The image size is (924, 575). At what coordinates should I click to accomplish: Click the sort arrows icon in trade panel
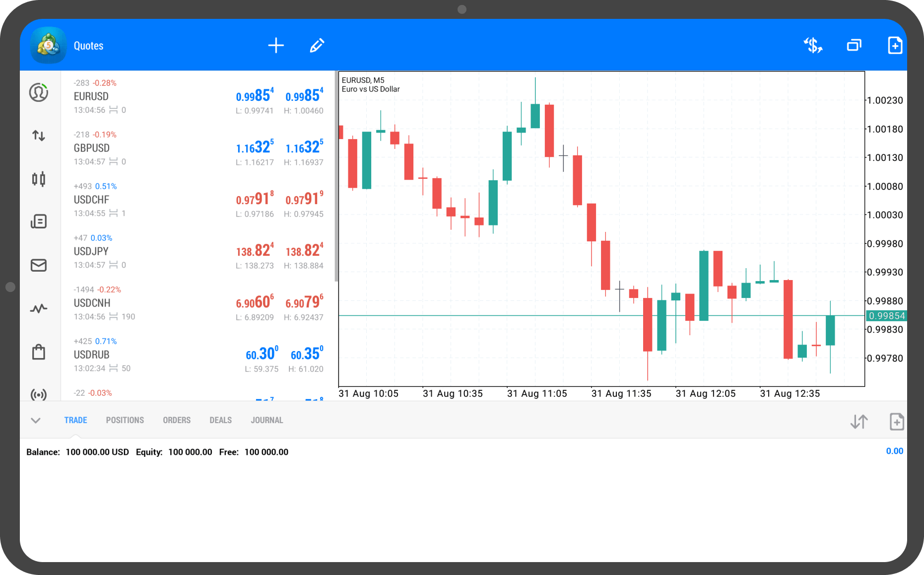click(859, 422)
